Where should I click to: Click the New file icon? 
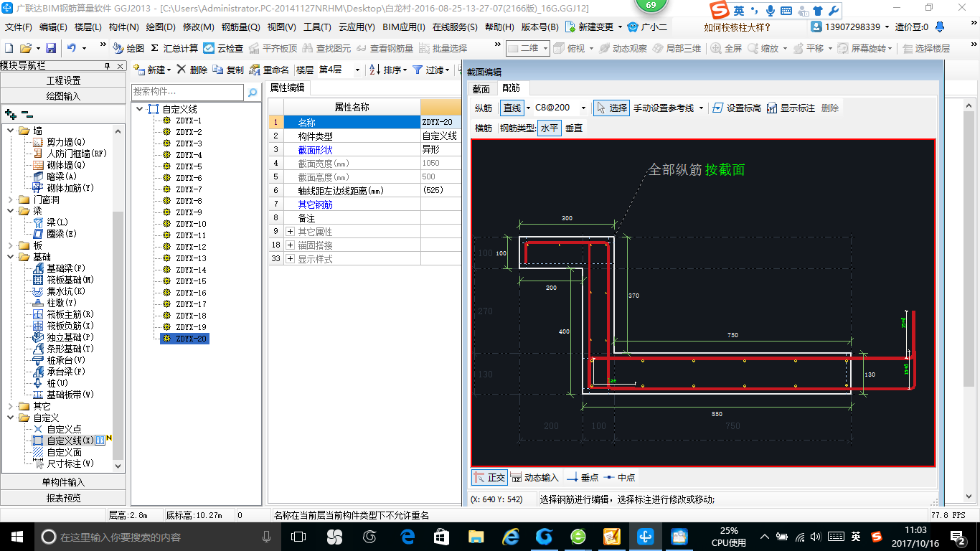(x=9, y=48)
